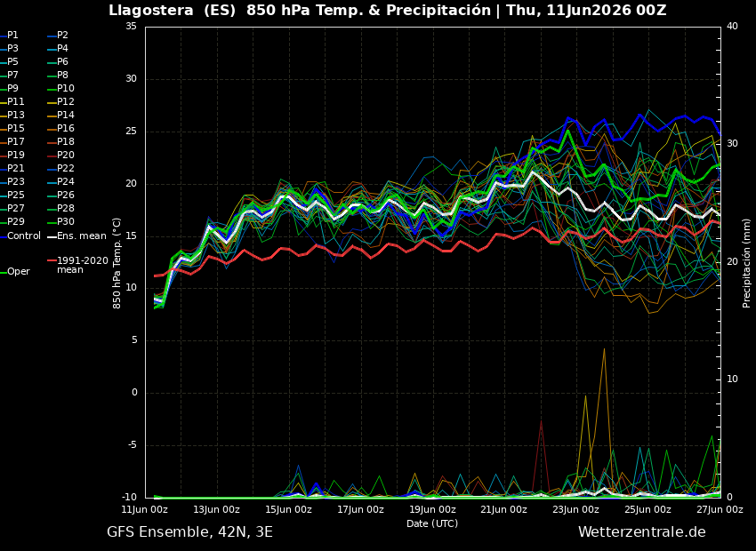Click the '27Jun 00z' date tick label
Image resolution: width=756 pixels, height=551 pixels.
(720, 509)
